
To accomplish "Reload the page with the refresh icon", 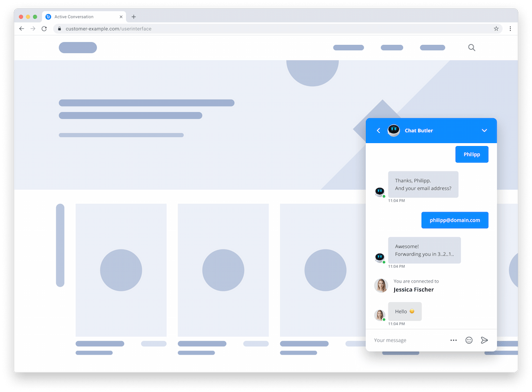I will click(x=44, y=28).
